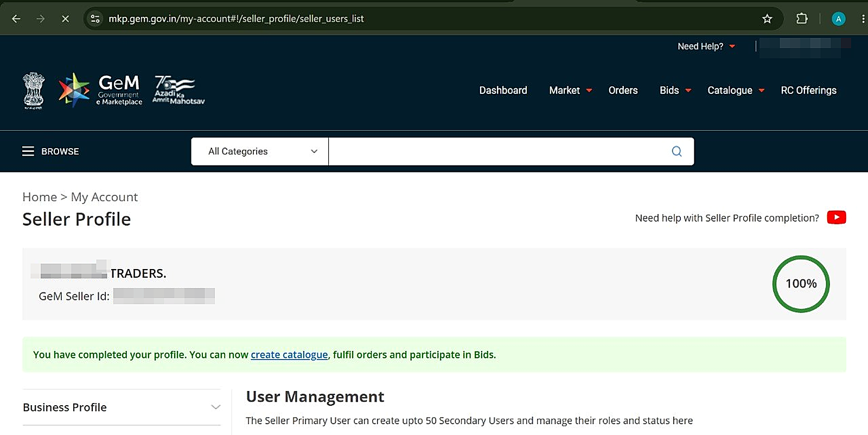This screenshot has width=868, height=435.
Task: Click the national emblem logo
Action: tap(34, 91)
